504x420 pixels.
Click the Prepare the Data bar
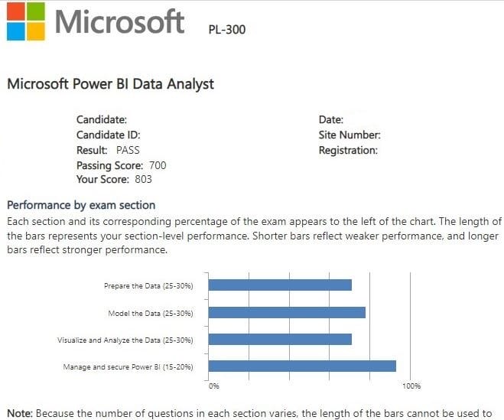pos(280,285)
